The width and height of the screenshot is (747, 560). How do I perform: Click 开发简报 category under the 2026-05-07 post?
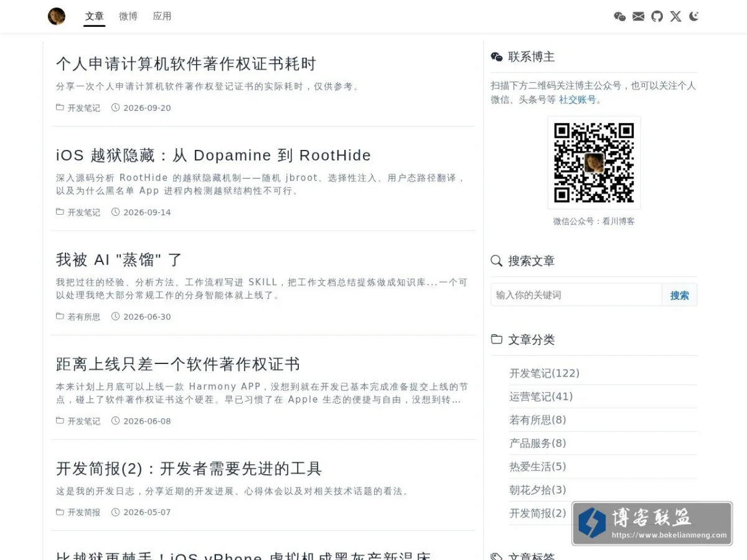coord(83,513)
